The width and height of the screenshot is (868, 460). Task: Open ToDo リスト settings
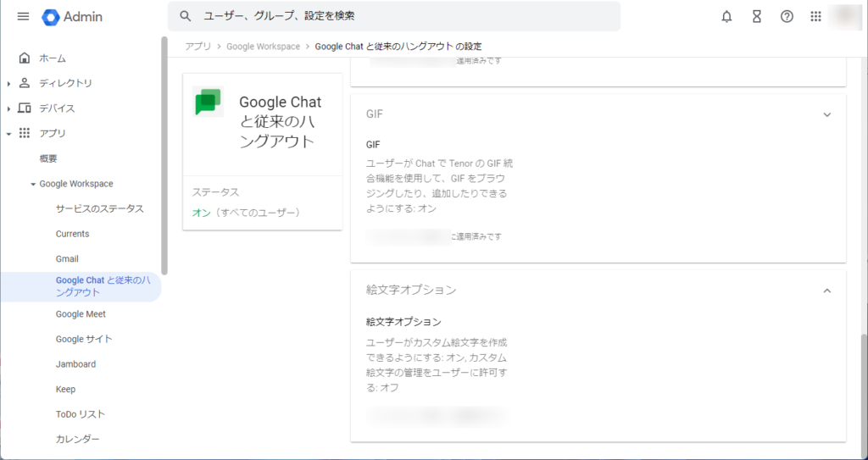click(81, 414)
